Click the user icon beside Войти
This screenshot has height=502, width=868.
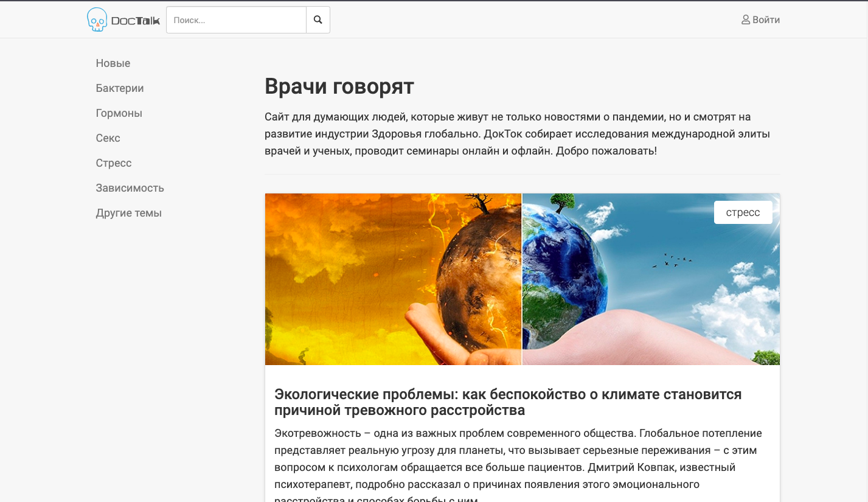746,20
